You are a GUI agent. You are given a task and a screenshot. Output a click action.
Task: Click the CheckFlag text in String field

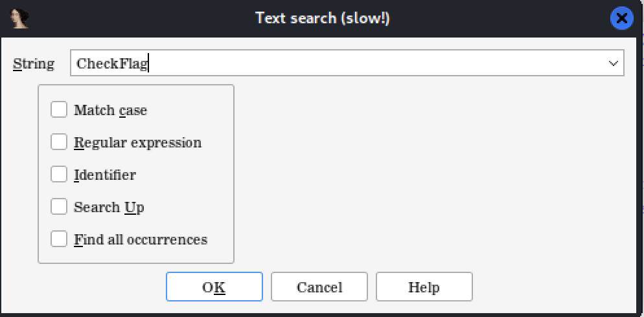tap(111, 63)
